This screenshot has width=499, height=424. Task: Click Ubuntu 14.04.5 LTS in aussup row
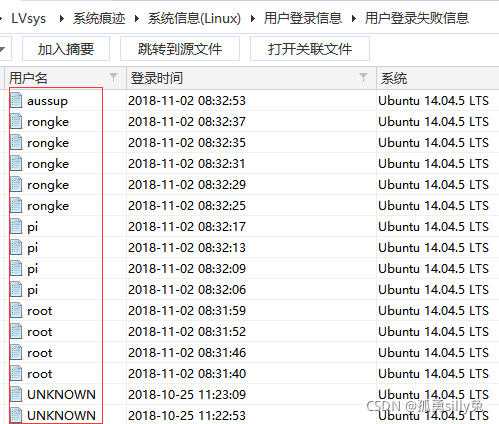click(x=433, y=101)
